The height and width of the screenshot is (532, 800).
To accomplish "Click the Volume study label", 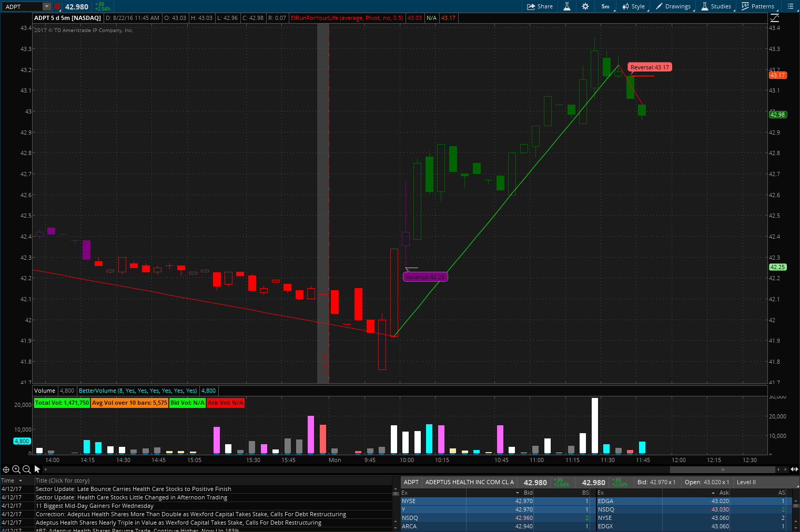I will click(x=45, y=391).
